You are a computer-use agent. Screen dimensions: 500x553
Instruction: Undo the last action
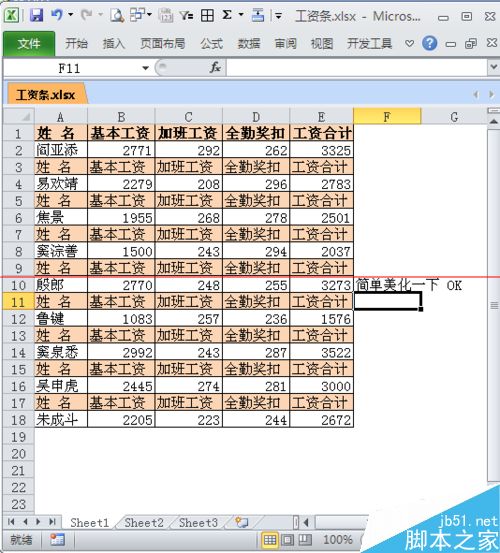pyautogui.click(x=57, y=15)
